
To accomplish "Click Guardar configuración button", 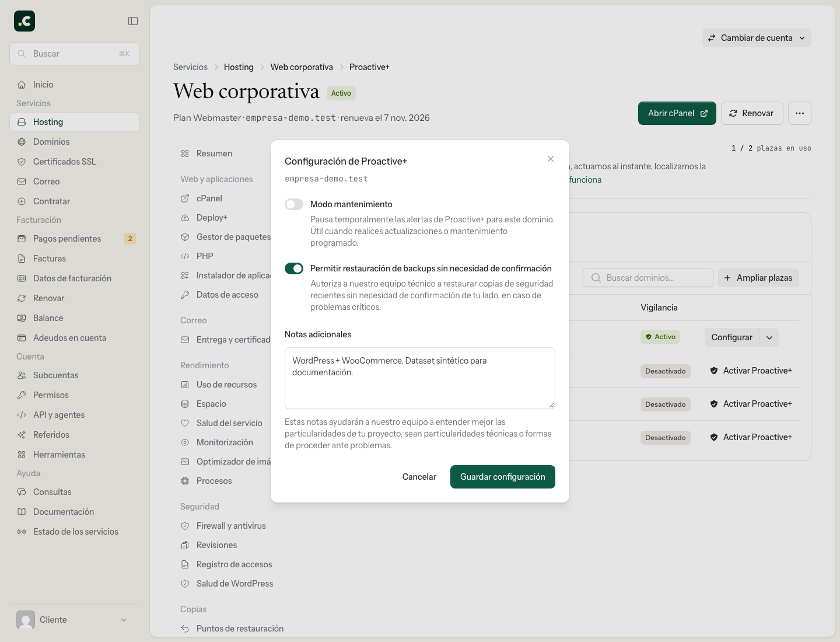I will [503, 477].
